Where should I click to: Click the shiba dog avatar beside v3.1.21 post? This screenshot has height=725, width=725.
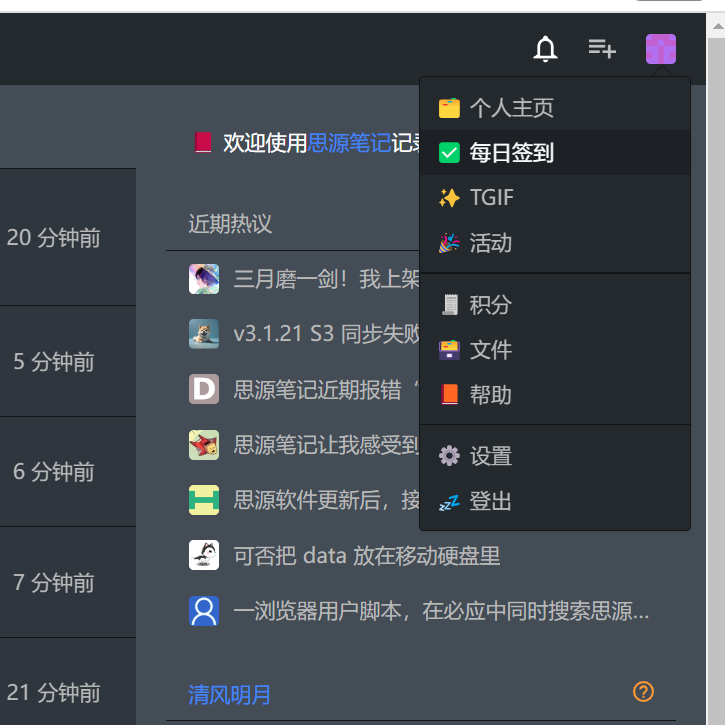pyautogui.click(x=204, y=334)
